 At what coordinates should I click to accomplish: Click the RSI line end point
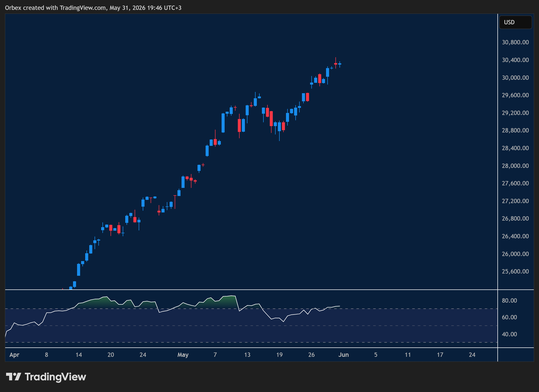340,306
